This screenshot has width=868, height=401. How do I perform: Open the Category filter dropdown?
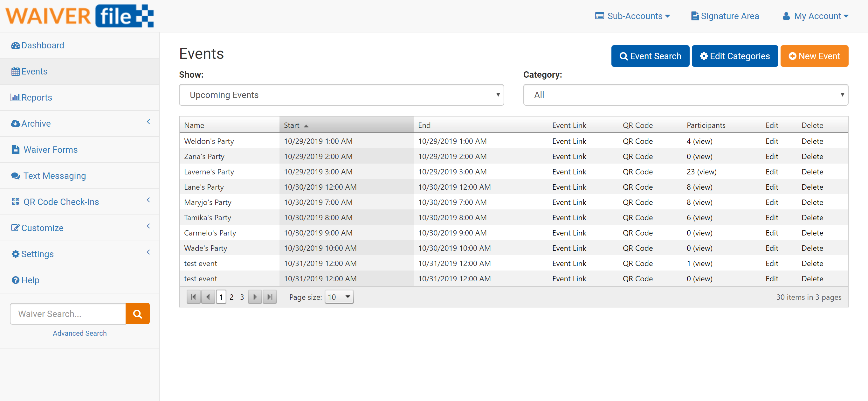coord(685,95)
